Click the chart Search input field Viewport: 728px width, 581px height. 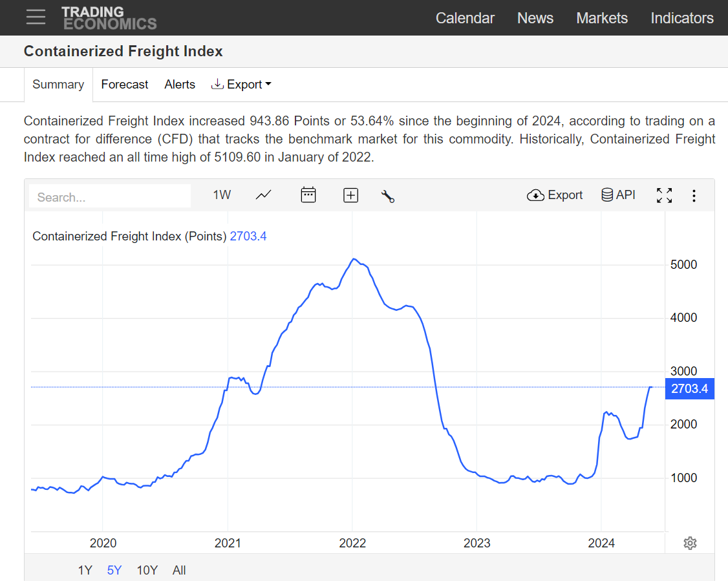[x=110, y=197]
